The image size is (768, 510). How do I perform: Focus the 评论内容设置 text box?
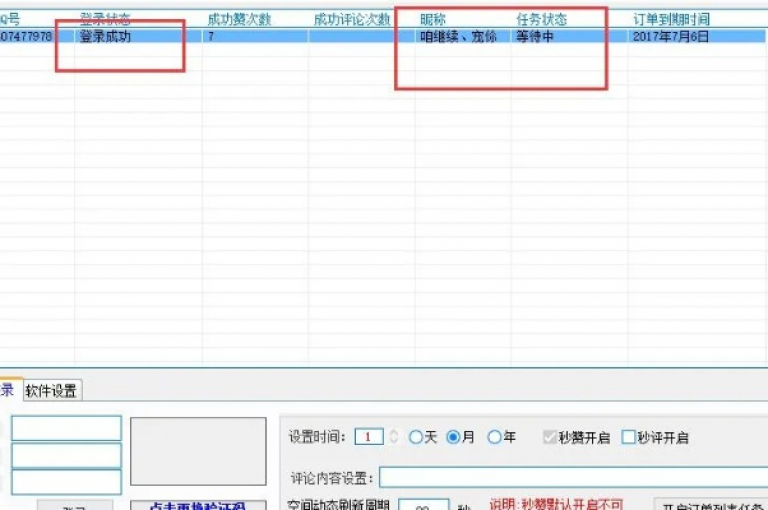[574, 478]
